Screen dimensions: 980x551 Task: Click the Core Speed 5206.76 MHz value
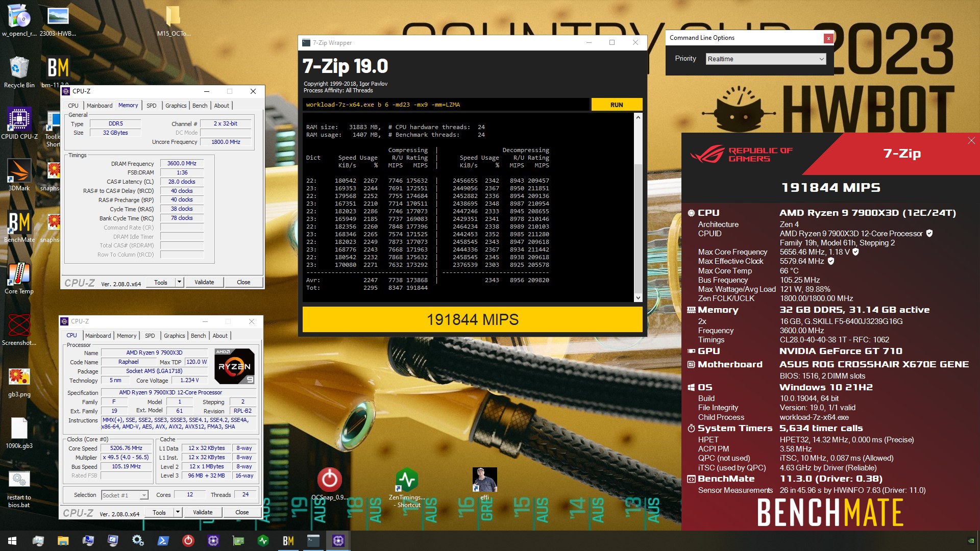click(126, 448)
